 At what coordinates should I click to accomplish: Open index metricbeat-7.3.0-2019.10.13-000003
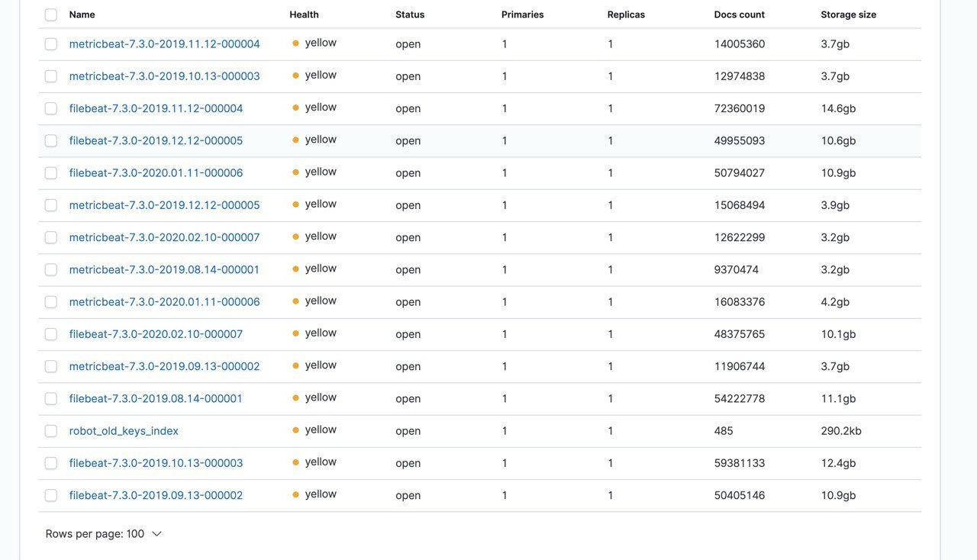pos(164,76)
